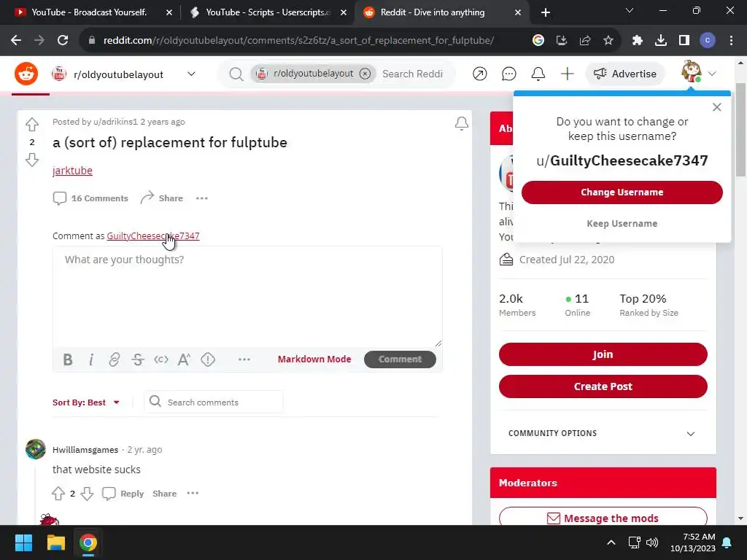Open Hwilliamsgames user avatar
Image resolution: width=747 pixels, height=560 pixels.
35,449
